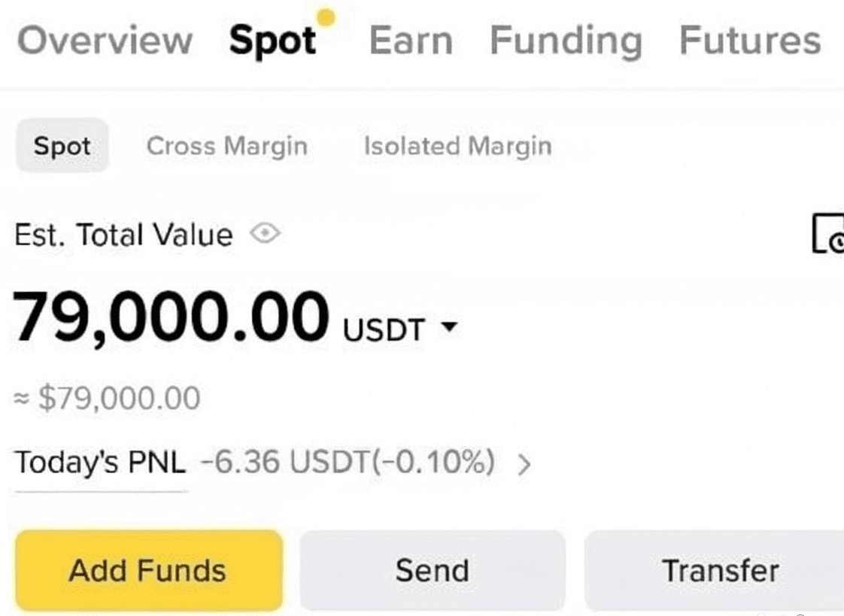Open the history icon at right edge
844x616 pixels.
pyautogui.click(x=828, y=233)
